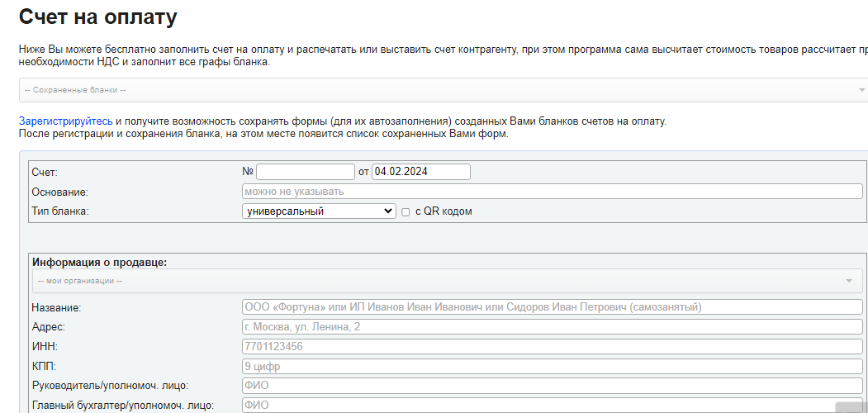868x413 pixels.
Task: Click the arrow of the saved forms dropdown
Action: pyautogui.click(x=861, y=90)
